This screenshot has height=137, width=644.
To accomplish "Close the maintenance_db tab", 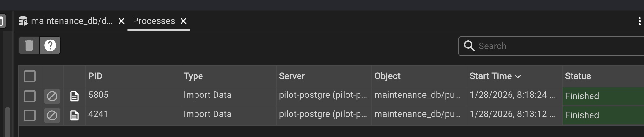I will click(x=121, y=21).
